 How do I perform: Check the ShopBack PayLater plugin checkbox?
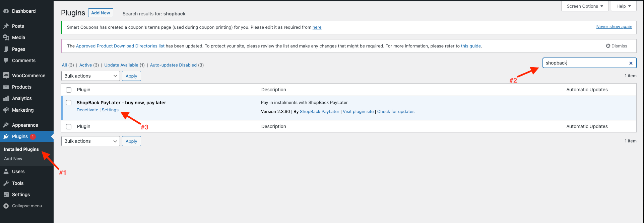tap(69, 103)
